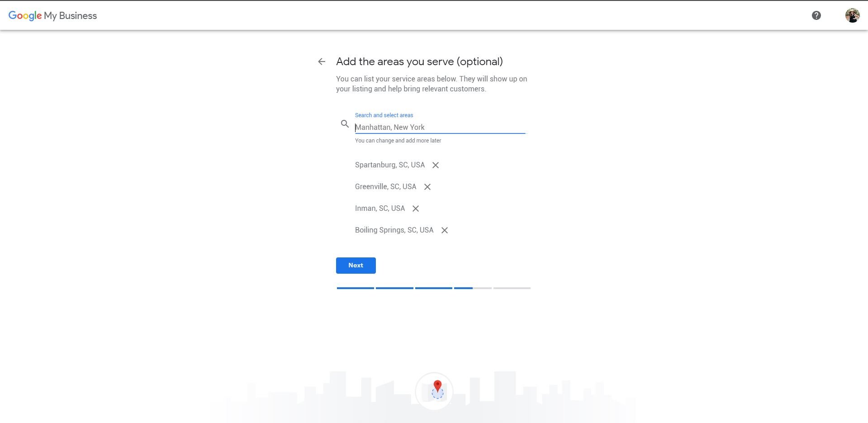The width and height of the screenshot is (868, 423).
Task: Focus the Search and select areas field
Action: point(440,127)
